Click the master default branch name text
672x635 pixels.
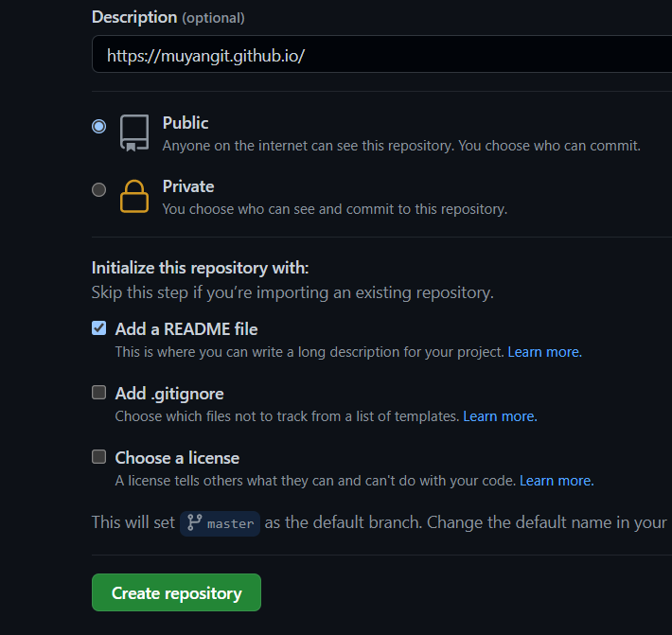point(231,523)
